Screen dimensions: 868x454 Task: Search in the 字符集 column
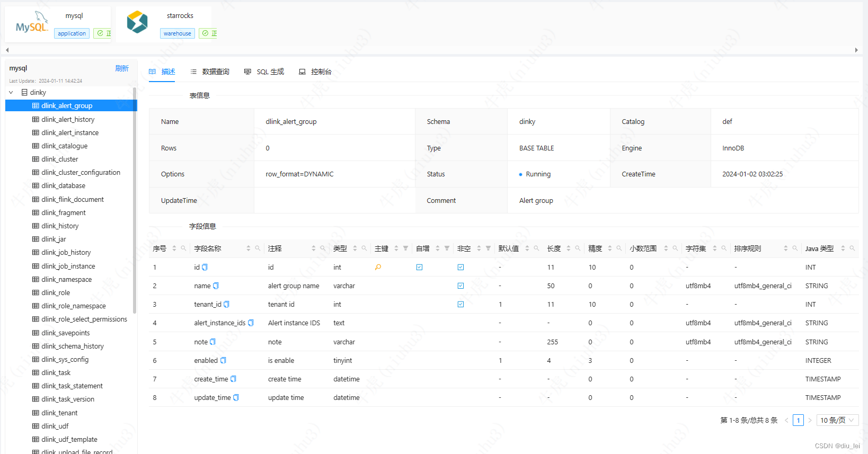pyautogui.click(x=724, y=248)
